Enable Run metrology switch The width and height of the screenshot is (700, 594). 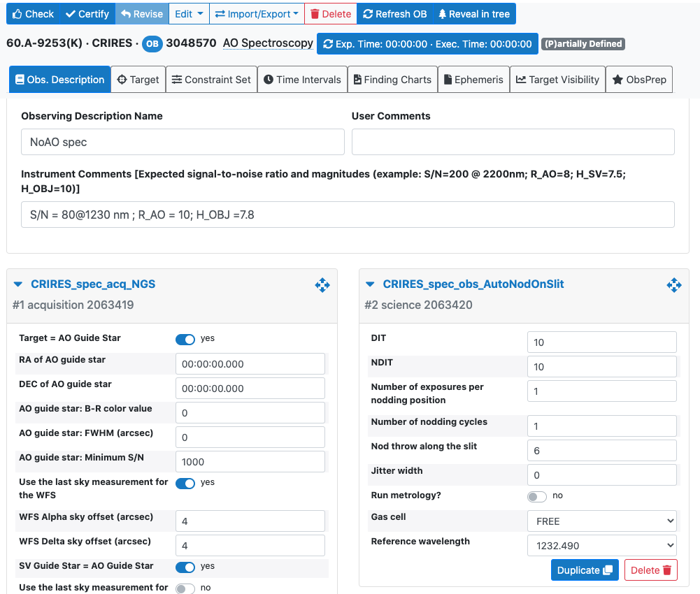click(537, 496)
